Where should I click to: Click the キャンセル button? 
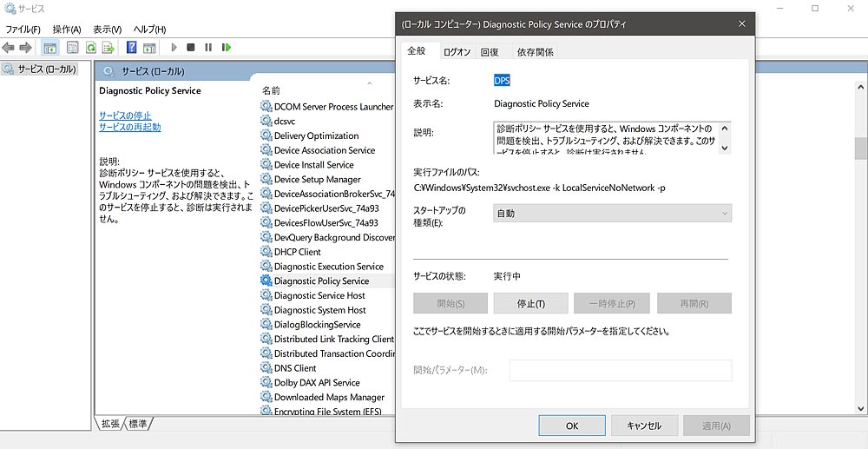[x=644, y=426]
